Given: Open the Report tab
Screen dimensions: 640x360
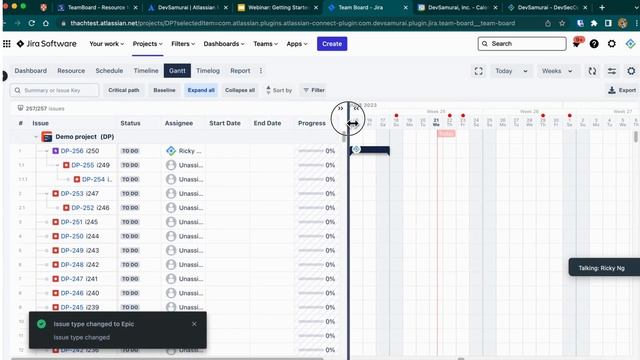Looking at the screenshot, I should click(240, 71).
